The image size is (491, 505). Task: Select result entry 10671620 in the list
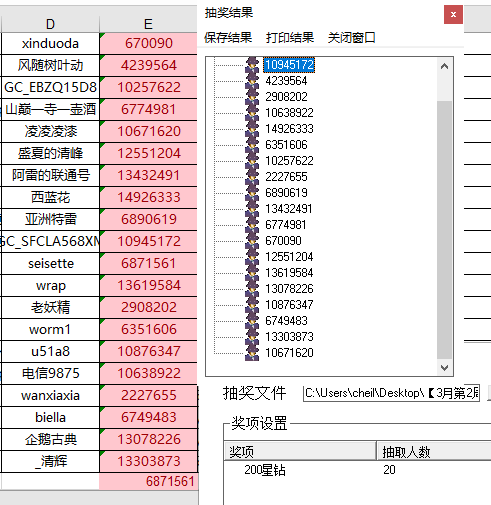(289, 353)
